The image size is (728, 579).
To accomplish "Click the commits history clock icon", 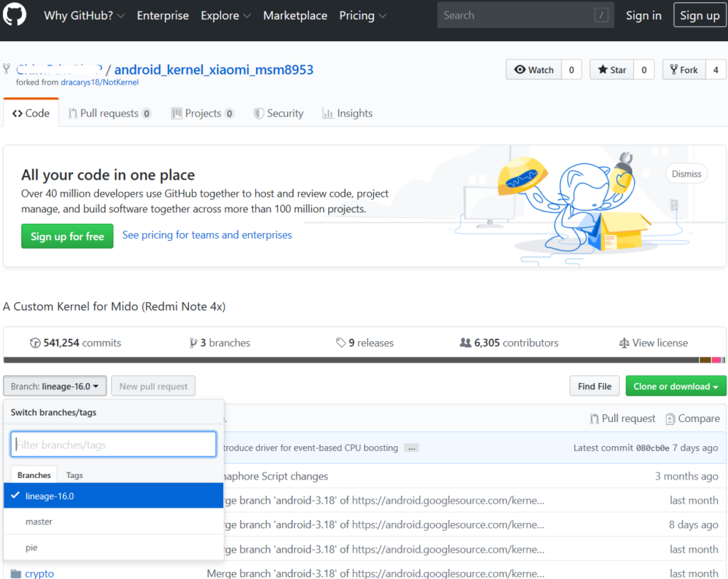I will click(35, 343).
